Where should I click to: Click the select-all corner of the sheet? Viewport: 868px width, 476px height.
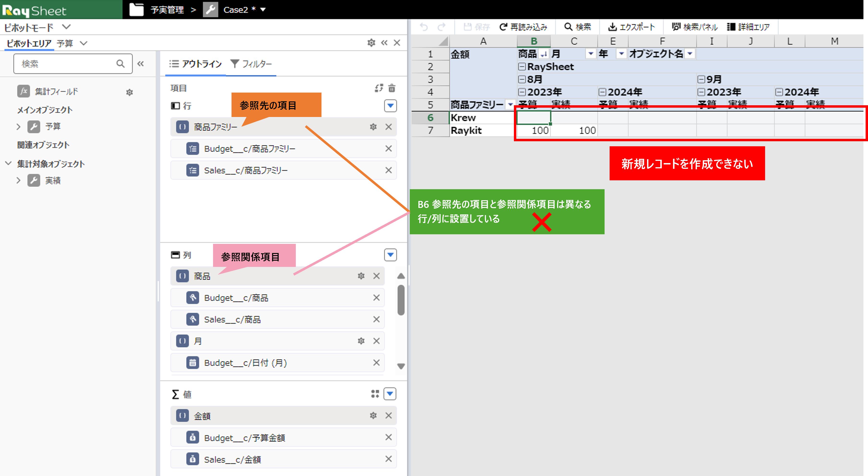430,41
